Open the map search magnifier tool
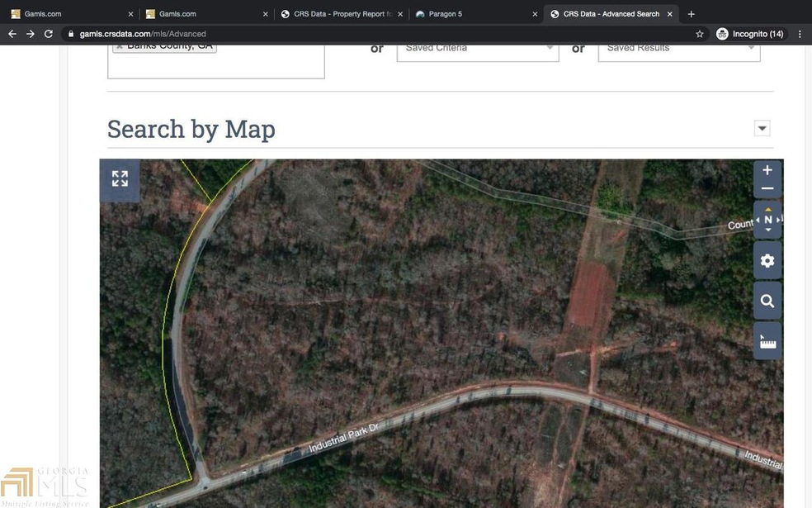812x508 pixels. 767,301
